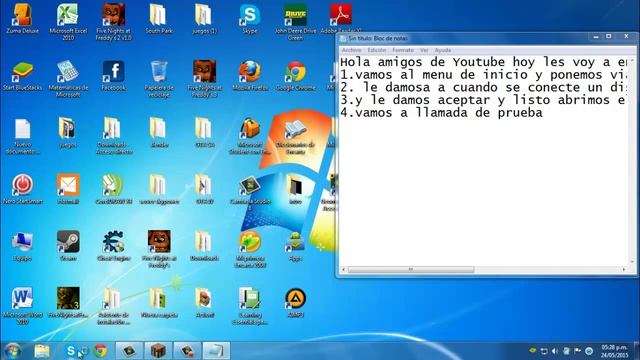The image size is (640, 360).
Task: Select Mozilla Firefox on the desktop
Action: 249,76
